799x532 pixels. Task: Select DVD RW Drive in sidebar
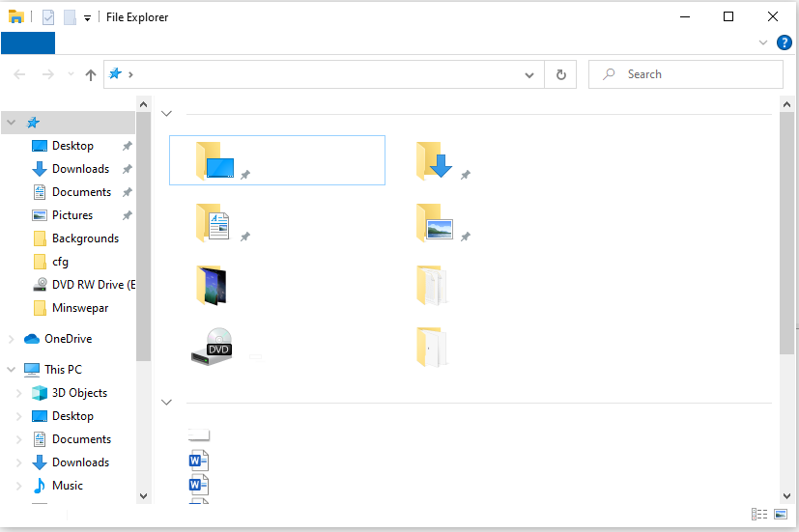point(84,285)
